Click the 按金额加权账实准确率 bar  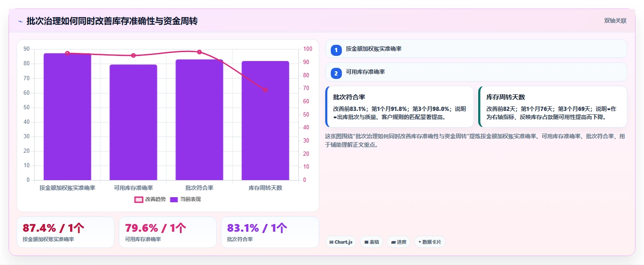(x=67, y=116)
